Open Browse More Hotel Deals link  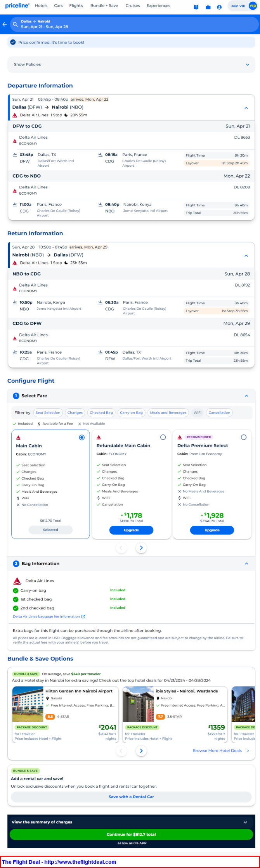tap(221, 751)
